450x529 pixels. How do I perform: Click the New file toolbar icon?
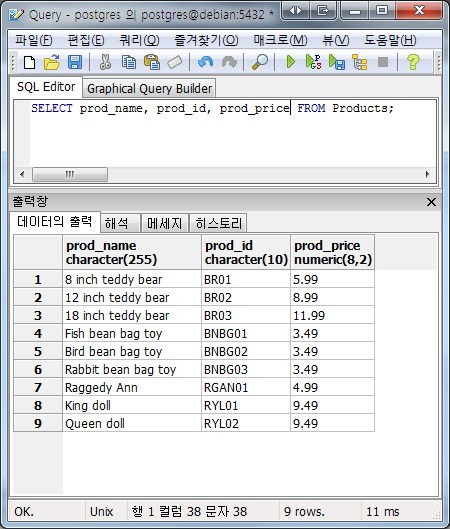(29, 62)
